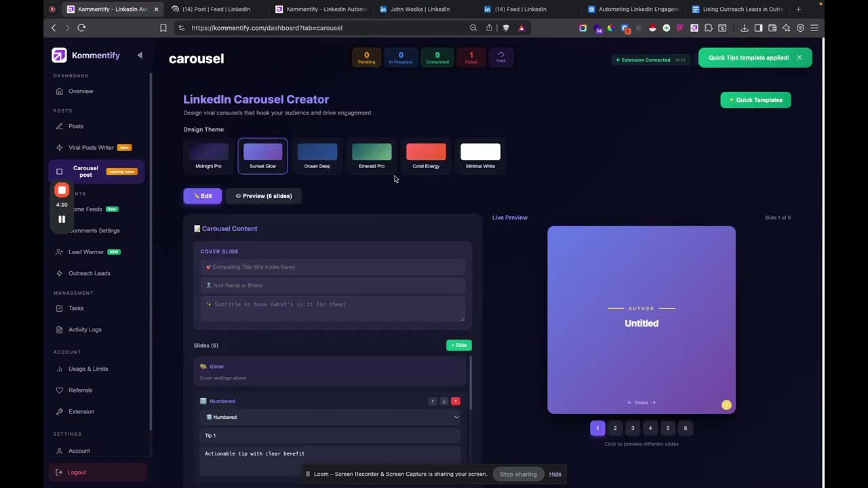
Task: Collapse the Kommentify sidebar arrow
Action: [140, 55]
